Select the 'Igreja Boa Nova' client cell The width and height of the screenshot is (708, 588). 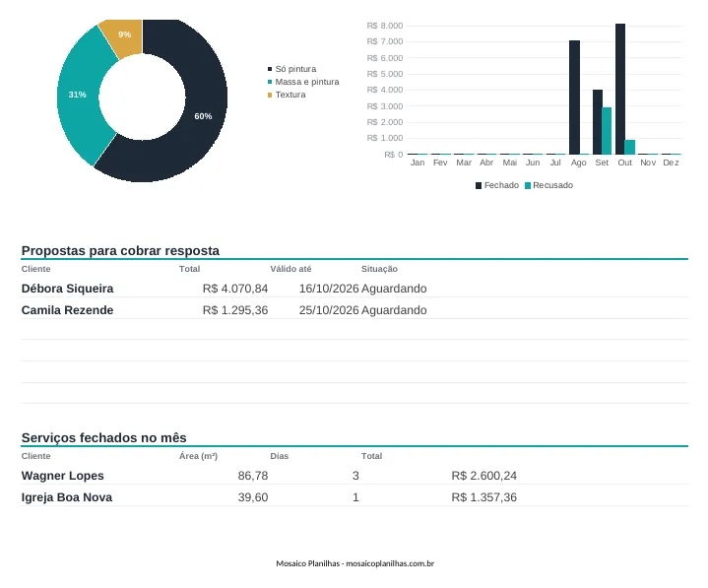click(x=67, y=497)
